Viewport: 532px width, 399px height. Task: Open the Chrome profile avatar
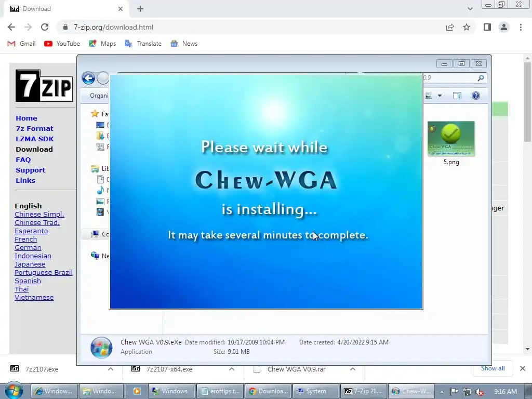click(504, 27)
